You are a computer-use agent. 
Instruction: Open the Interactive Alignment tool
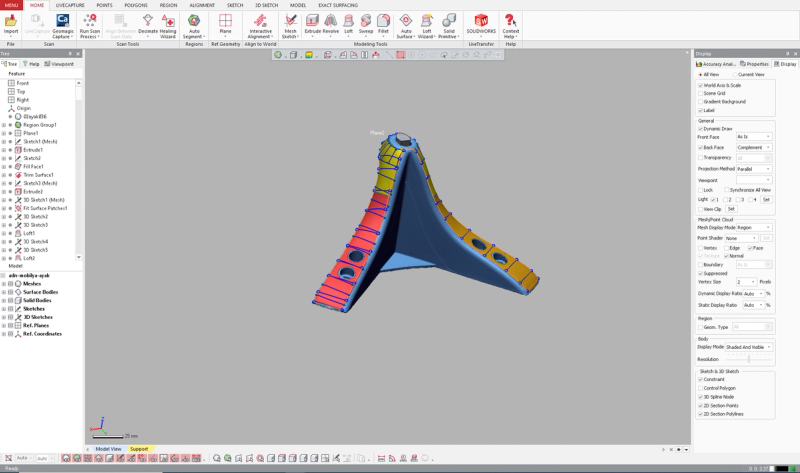(x=260, y=26)
